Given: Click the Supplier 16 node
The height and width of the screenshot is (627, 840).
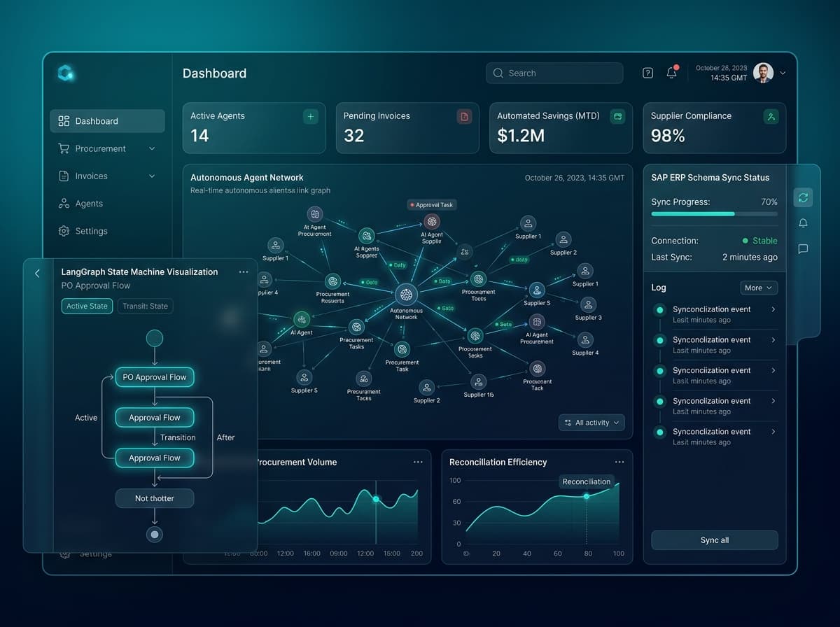Looking at the screenshot, I should pyautogui.click(x=479, y=381).
